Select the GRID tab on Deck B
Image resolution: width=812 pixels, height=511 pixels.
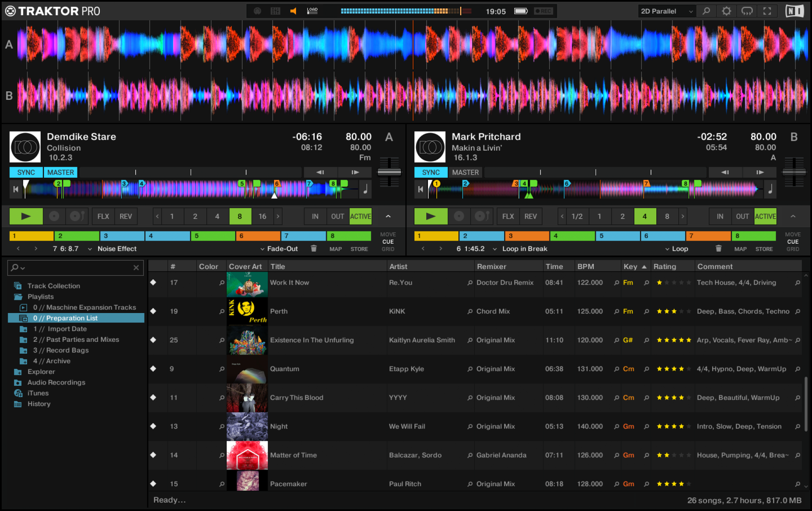tap(793, 249)
